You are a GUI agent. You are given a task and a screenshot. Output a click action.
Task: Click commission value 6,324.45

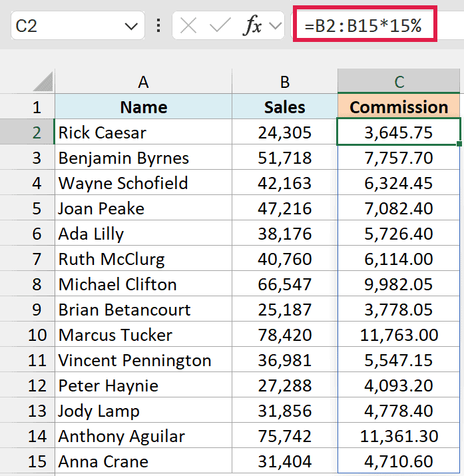coord(399,182)
